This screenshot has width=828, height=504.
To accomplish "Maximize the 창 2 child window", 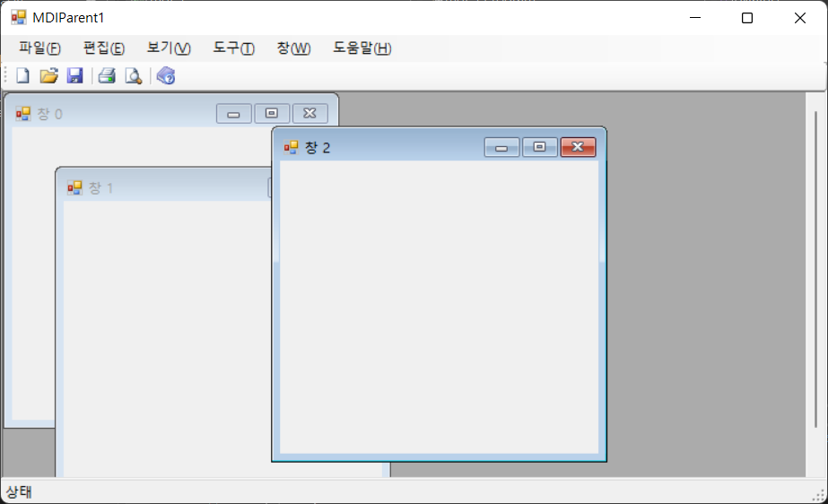I will [540, 147].
